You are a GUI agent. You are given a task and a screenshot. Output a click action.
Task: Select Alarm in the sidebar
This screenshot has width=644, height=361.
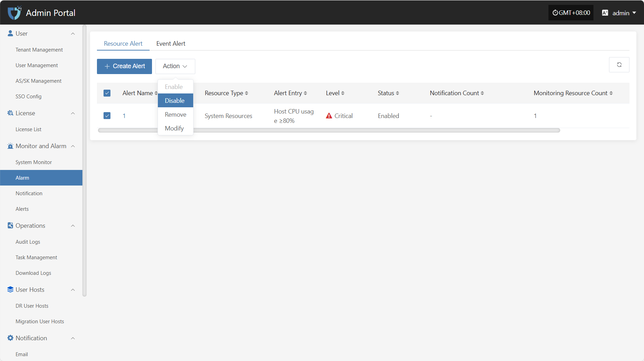pyautogui.click(x=41, y=178)
